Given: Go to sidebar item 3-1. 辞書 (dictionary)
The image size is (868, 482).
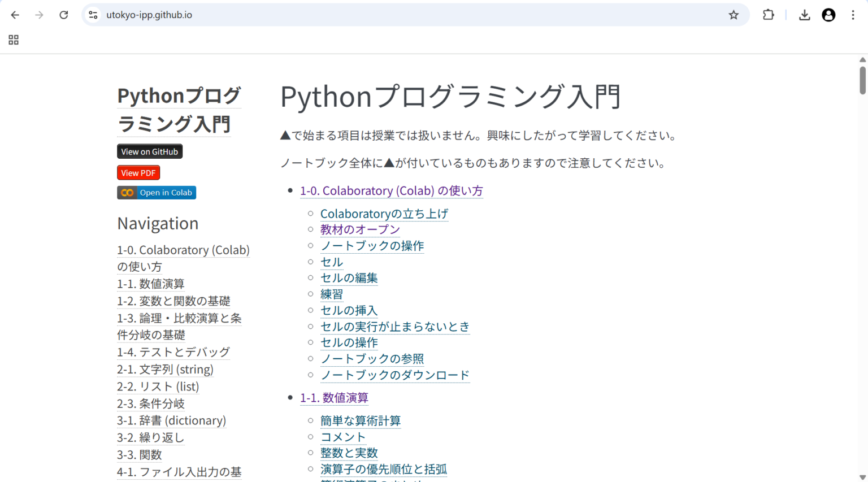Looking at the screenshot, I should tap(171, 420).
